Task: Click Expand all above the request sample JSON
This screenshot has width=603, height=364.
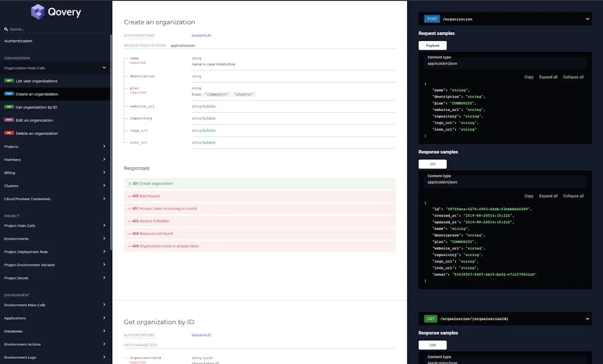Action: (548, 76)
